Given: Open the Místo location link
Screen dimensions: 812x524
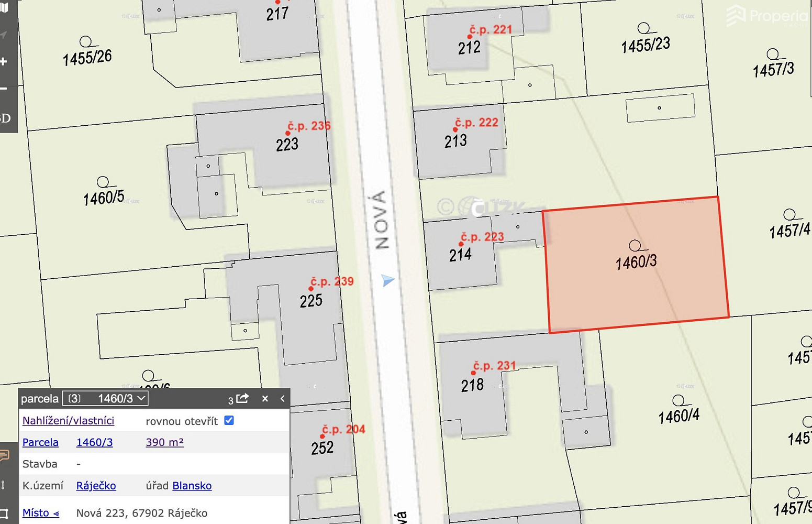Looking at the screenshot, I should [40, 513].
